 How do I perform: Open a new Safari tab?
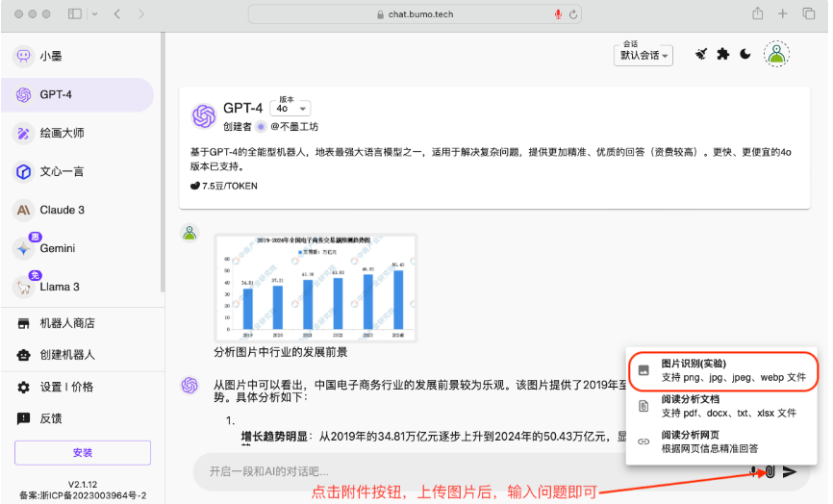[783, 13]
